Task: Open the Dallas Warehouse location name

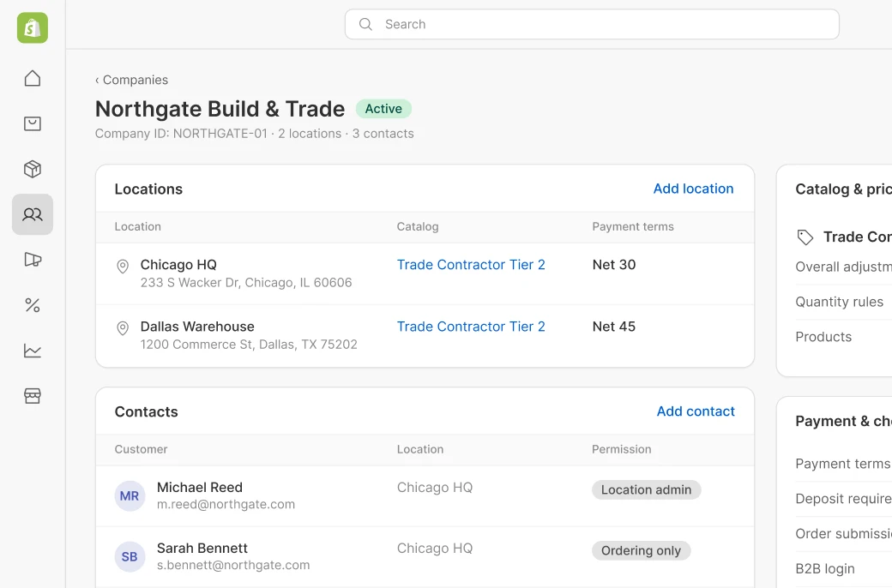Action: pos(197,327)
